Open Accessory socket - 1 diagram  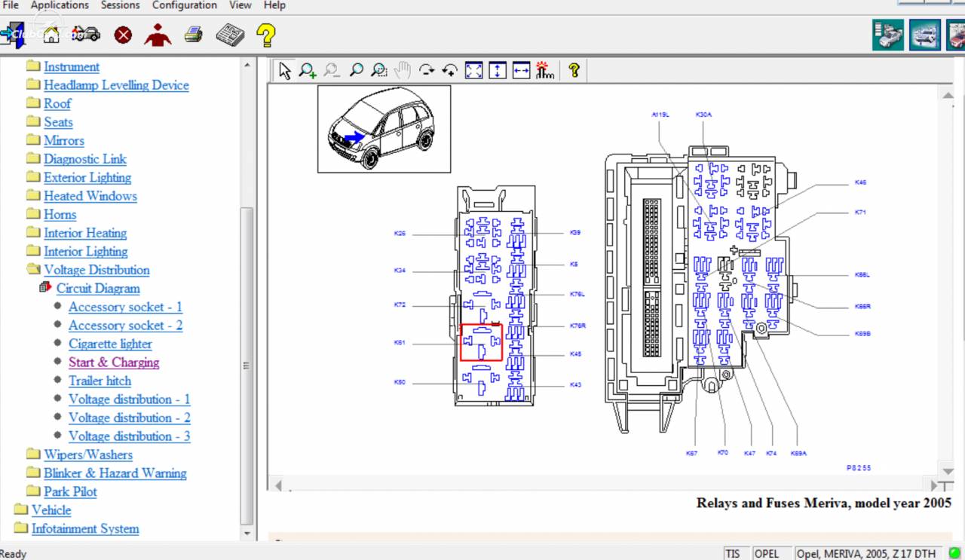[125, 307]
